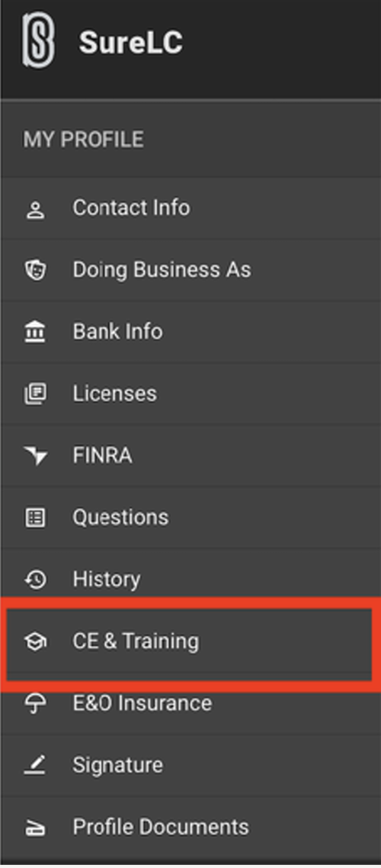
Task: Click the Questions list icon
Action: pyautogui.click(x=36, y=518)
